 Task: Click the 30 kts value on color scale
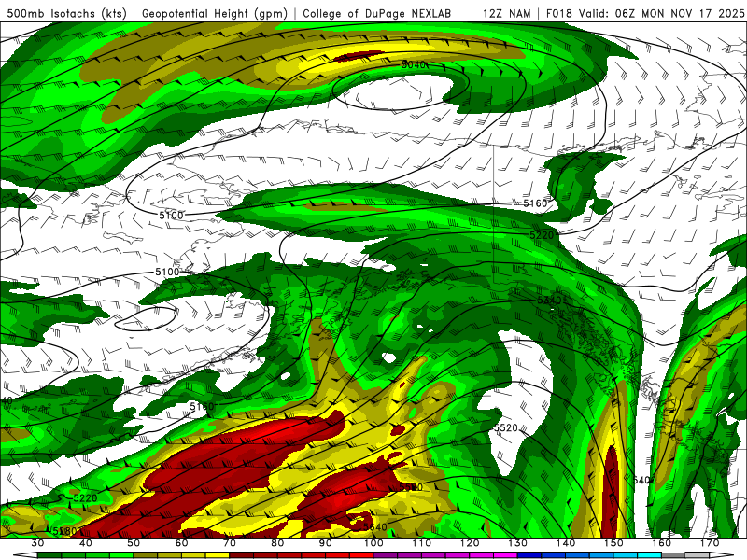click(37, 543)
